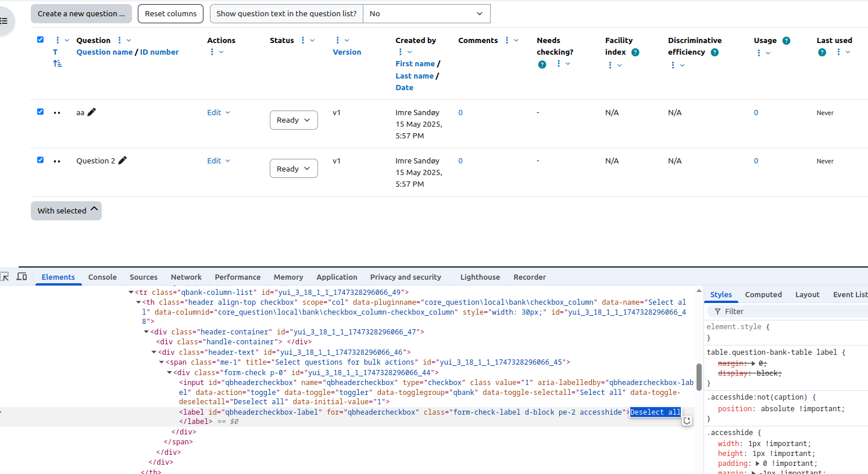Open the checkbox column three-dot menu

coord(58,40)
